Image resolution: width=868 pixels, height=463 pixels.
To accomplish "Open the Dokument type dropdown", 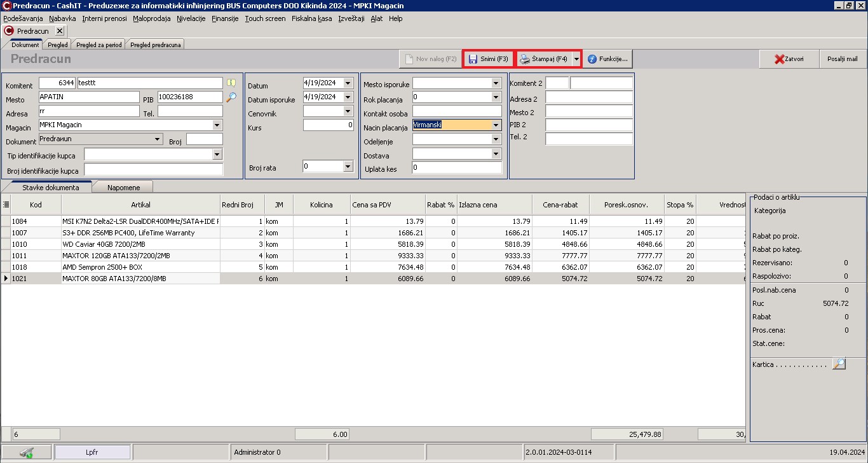I will point(158,139).
